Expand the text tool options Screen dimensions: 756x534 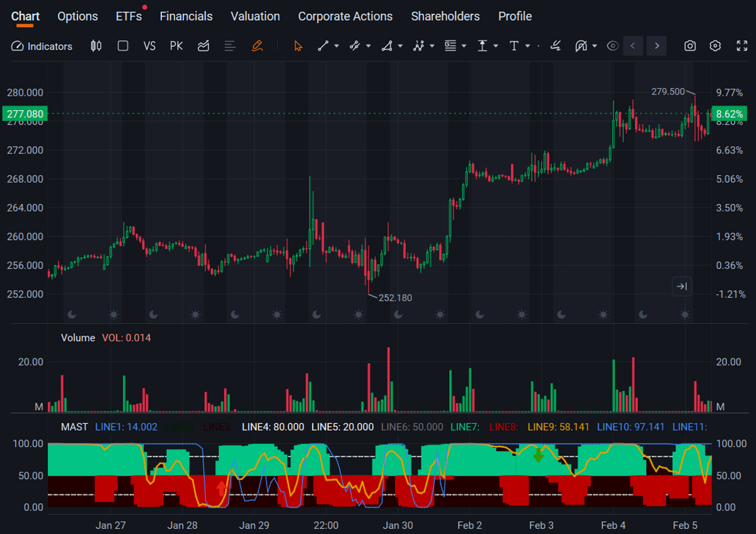528,46
